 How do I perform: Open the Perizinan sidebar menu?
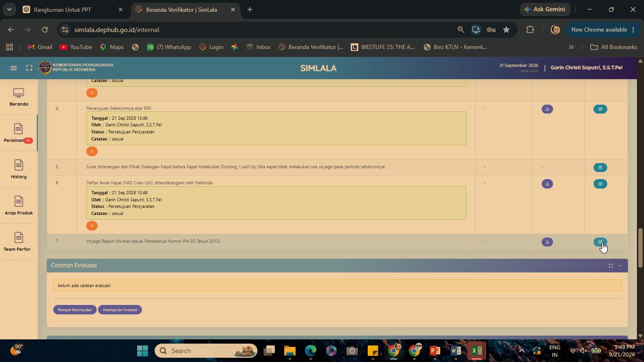(x=18, y=133)
